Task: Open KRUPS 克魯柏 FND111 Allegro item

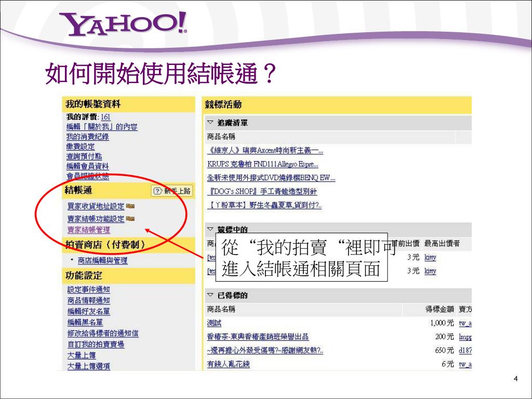Action: (x=262, y=164)
